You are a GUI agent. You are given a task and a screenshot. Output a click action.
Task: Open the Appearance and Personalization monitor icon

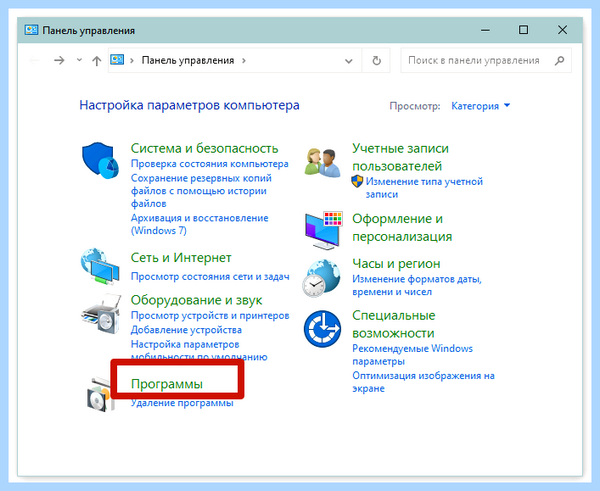[x=324, y=230]
